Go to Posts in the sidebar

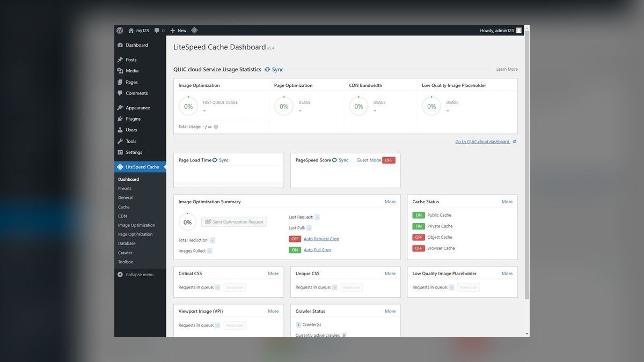click(x=131, y=60)
